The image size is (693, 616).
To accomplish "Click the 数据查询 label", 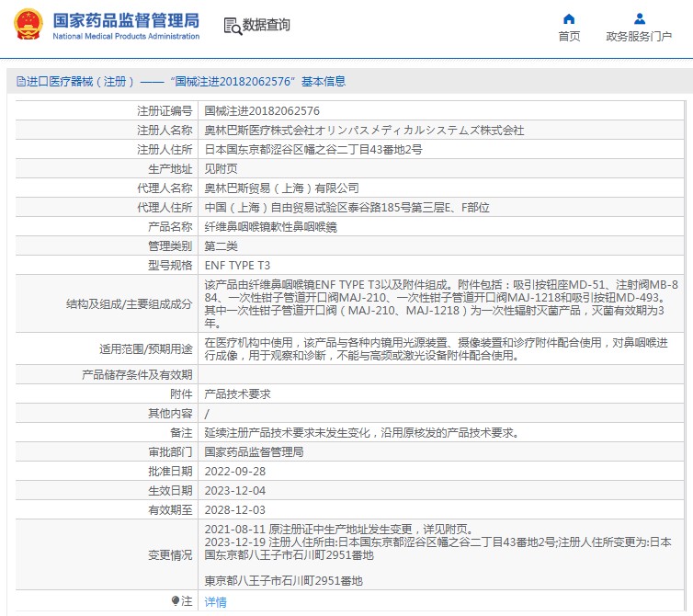I will coord(266,25).
